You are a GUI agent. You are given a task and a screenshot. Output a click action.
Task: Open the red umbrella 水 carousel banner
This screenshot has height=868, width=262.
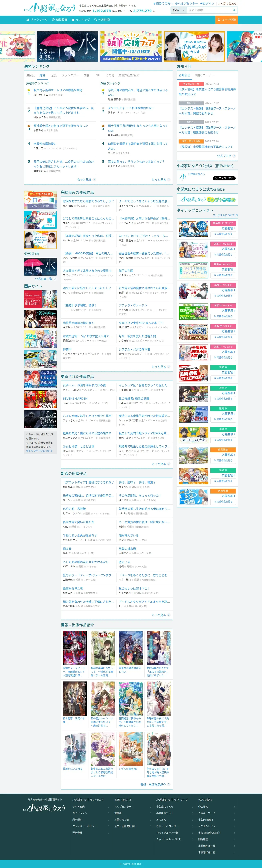point(68,46)
